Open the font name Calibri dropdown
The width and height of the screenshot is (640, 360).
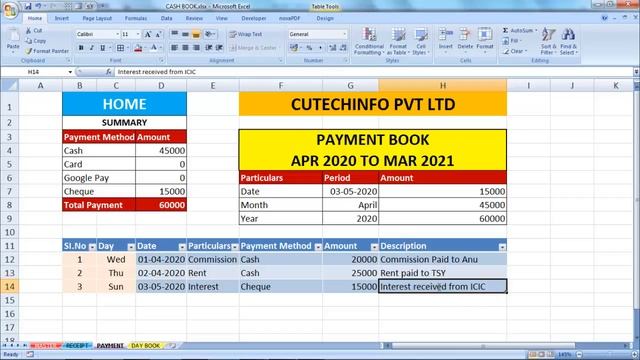(118, 34)
